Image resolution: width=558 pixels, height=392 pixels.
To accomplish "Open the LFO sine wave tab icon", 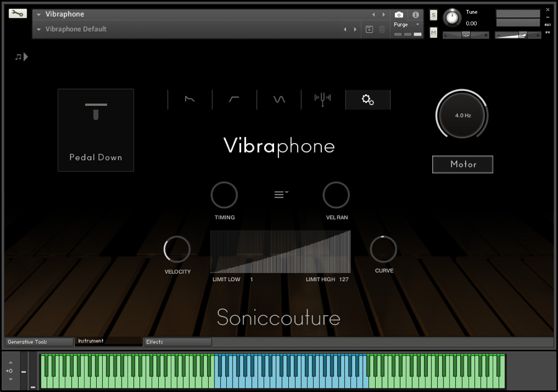I will pos(279,99).
